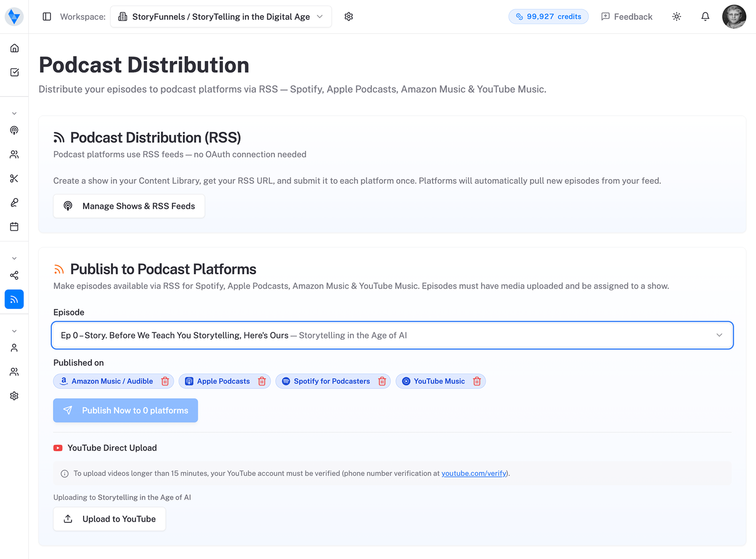Toggle light/dark theme sun icon
This screenshot has width=756, height=559.
point(677,17)
